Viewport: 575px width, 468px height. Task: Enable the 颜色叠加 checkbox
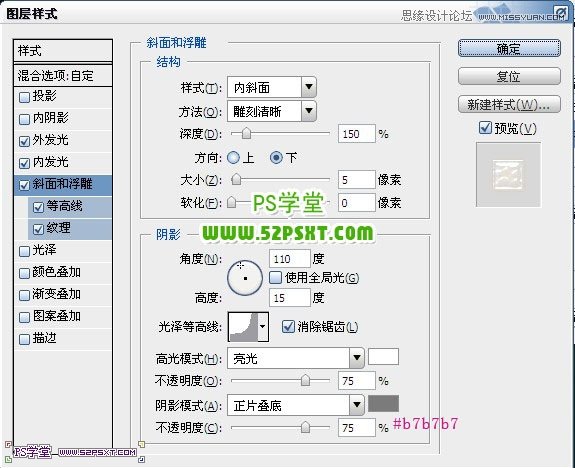click(x=24, y=273)
